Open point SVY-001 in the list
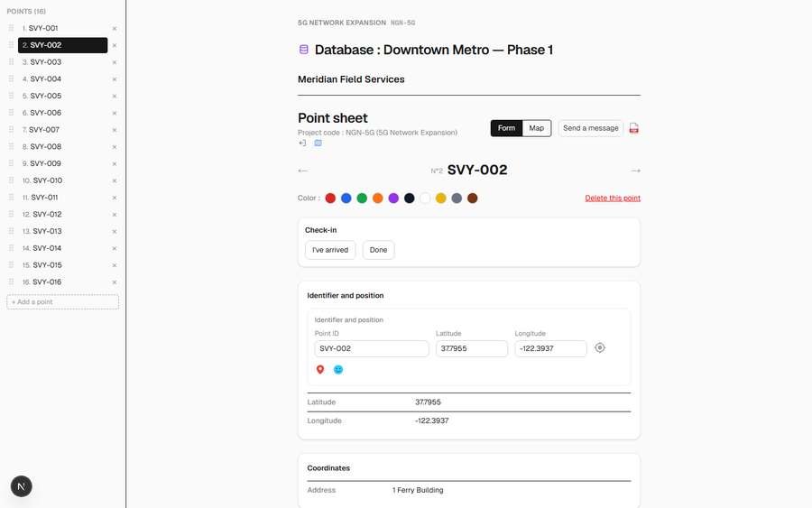 point(62,28)
